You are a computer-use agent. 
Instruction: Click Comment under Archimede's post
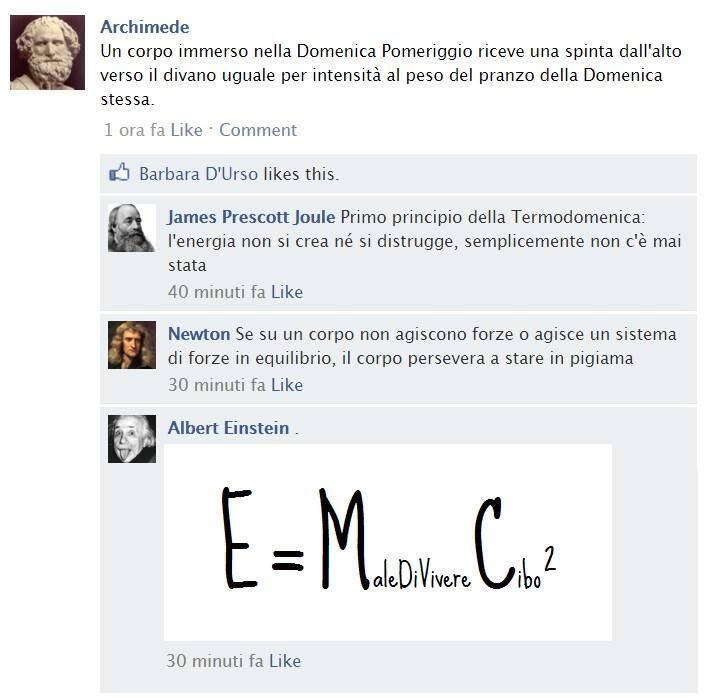tap(258, 130)
